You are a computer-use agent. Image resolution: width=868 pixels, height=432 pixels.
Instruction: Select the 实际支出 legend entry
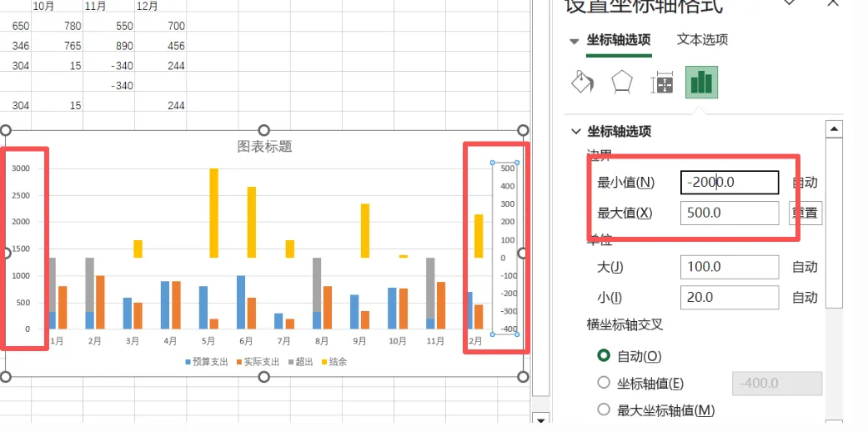point(258,362)
